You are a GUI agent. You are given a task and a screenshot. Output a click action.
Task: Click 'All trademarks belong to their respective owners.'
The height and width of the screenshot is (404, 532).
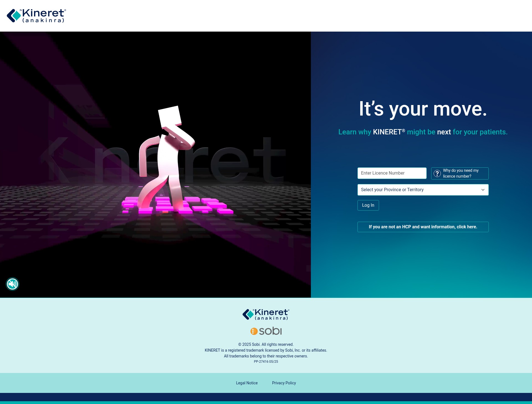tap(266, 356)
